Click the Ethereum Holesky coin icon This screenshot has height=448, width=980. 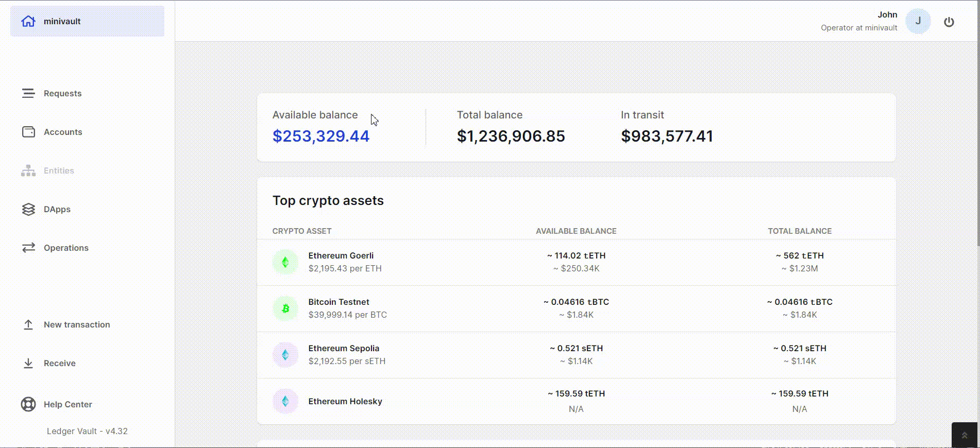tap(285, 401)
